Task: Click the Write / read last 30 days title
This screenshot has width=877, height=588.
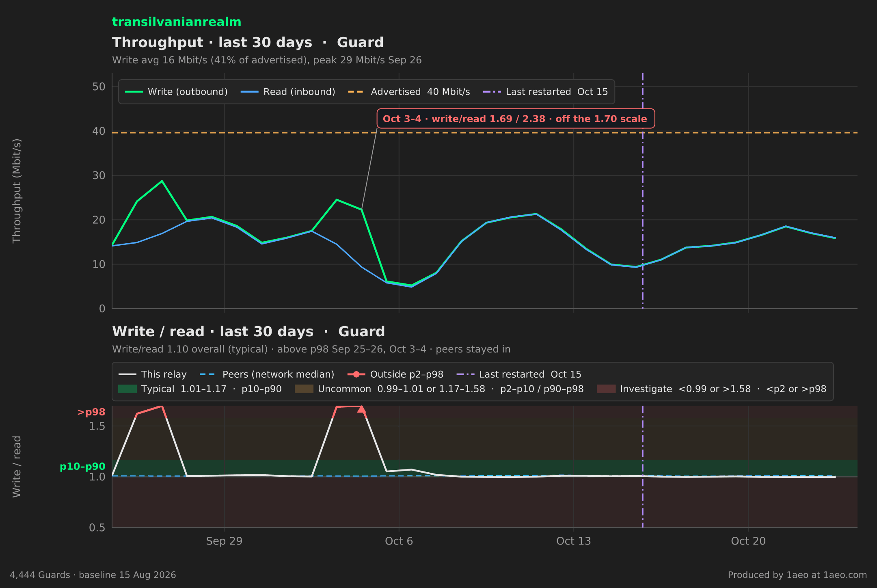Action: click(248, 332)
